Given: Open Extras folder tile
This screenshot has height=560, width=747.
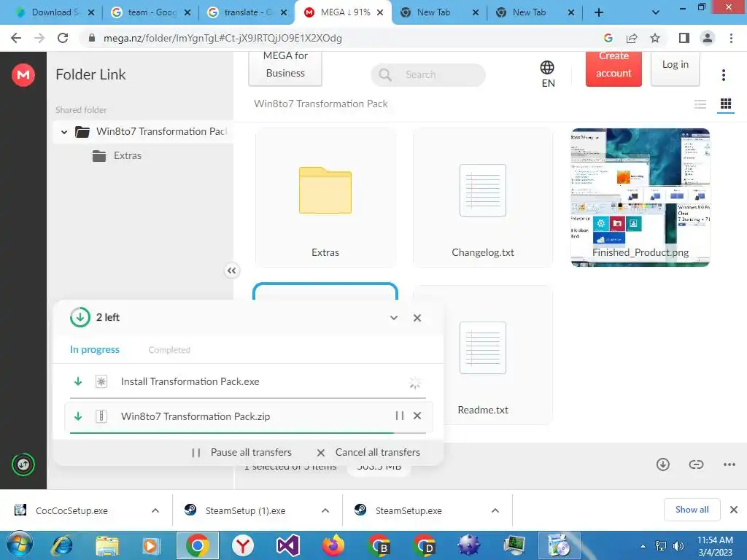Looking at the screenshot, I should click(x=325, y=197).
